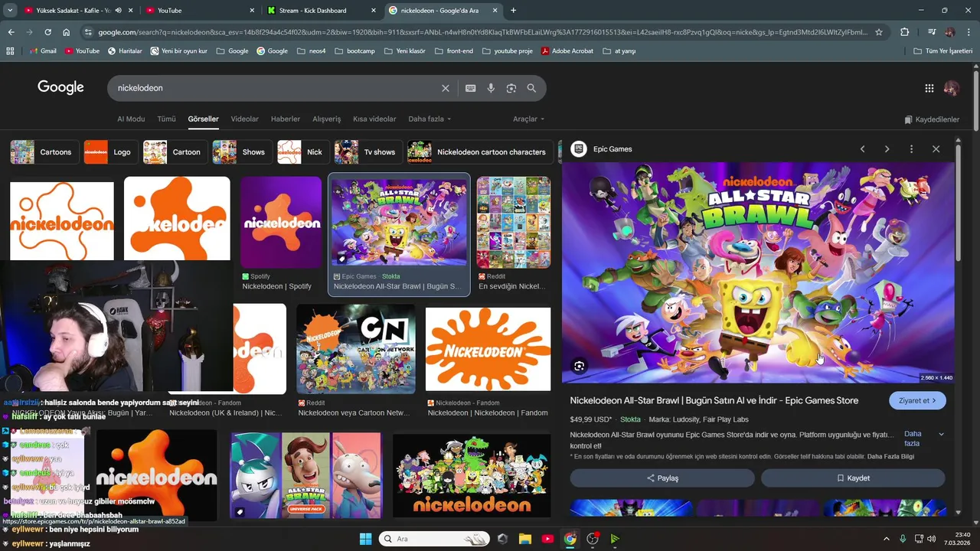Image resolution: width=980 pixels, height=551 pixels.
Task: Submit search with magnifier icon
Action: (x=531, y=88)
